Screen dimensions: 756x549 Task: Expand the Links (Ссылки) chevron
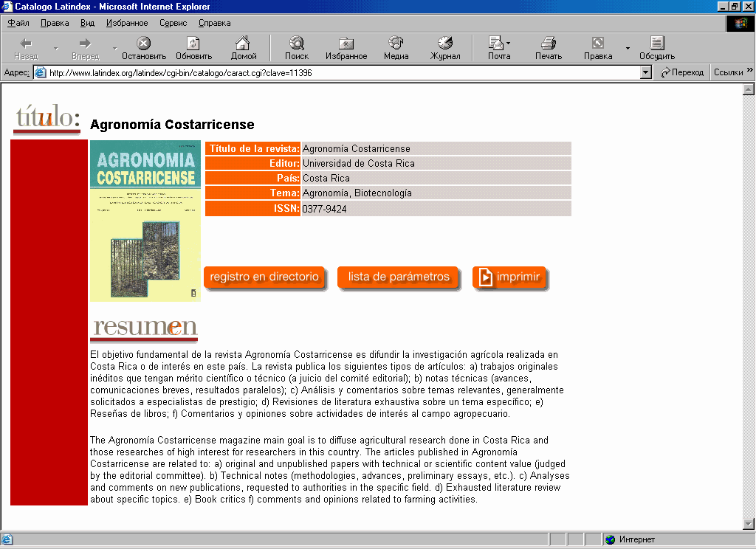[x=749, y=72]
